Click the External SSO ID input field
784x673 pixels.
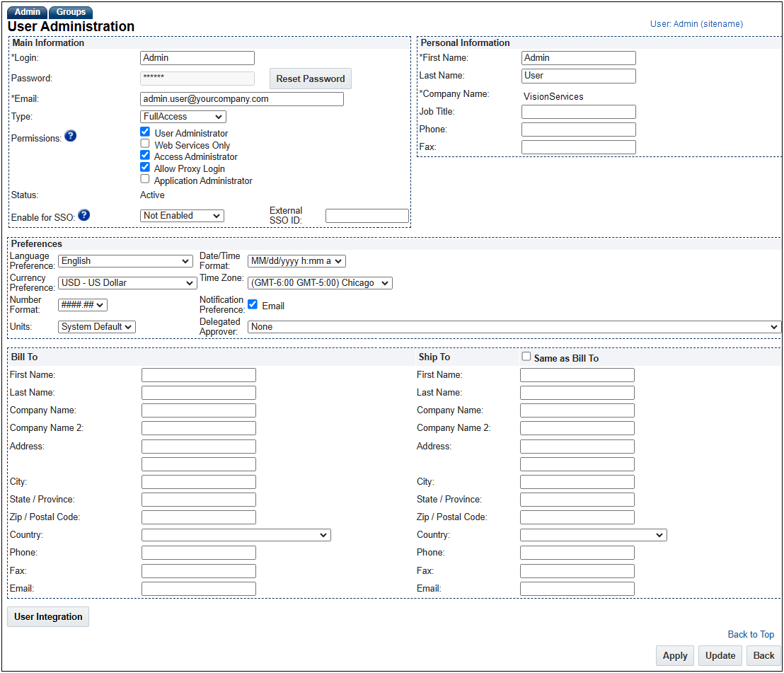point(367,215)
